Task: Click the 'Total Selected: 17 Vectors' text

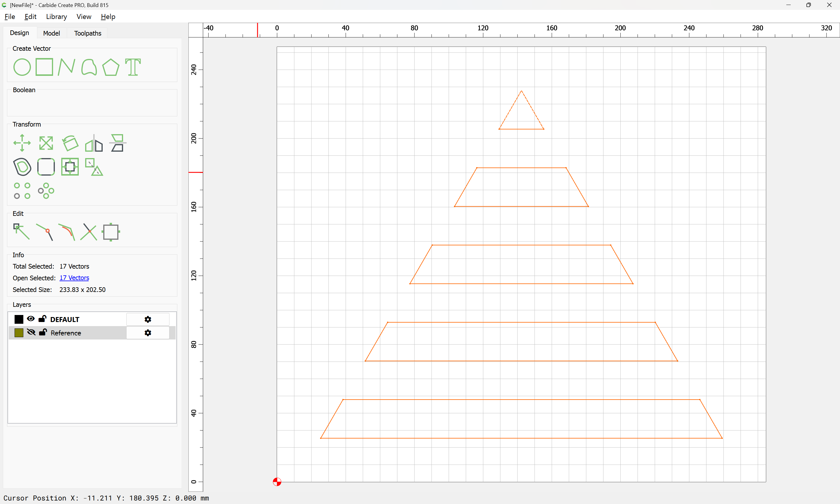Action: pyautogui.click(x=51, y=266)
